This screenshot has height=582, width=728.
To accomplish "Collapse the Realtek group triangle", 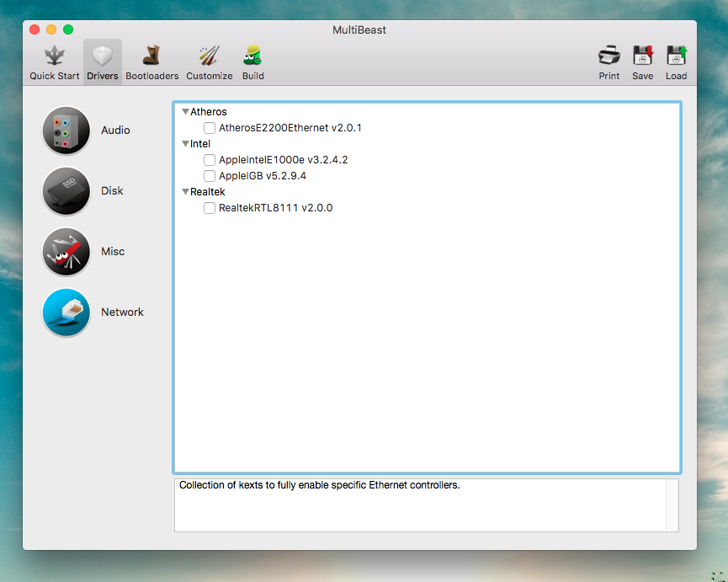I will coord(185,191).
